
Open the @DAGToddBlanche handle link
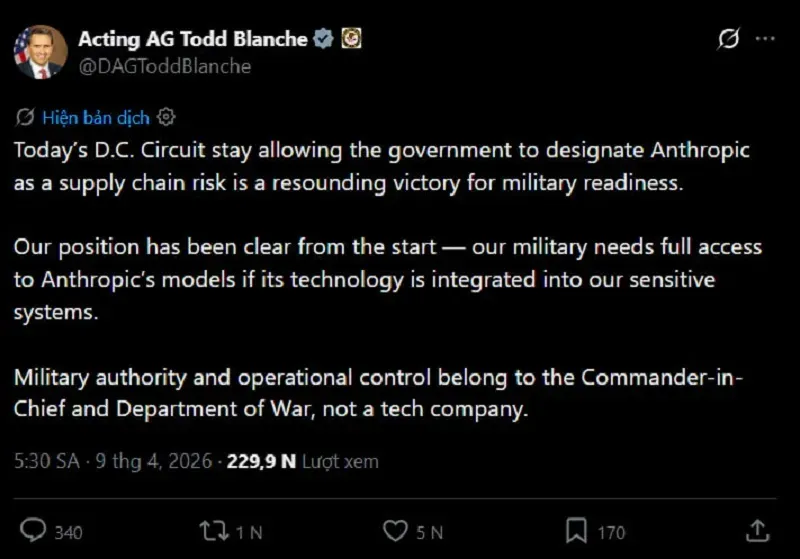(x=164, y=66)
